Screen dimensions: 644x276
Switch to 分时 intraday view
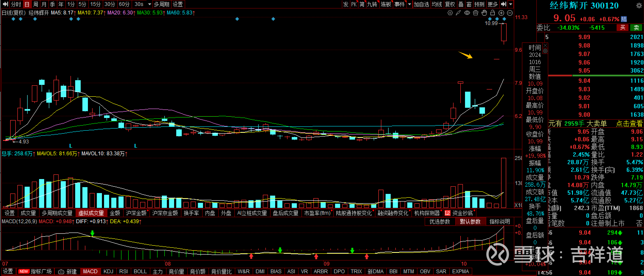click(16, 4)
